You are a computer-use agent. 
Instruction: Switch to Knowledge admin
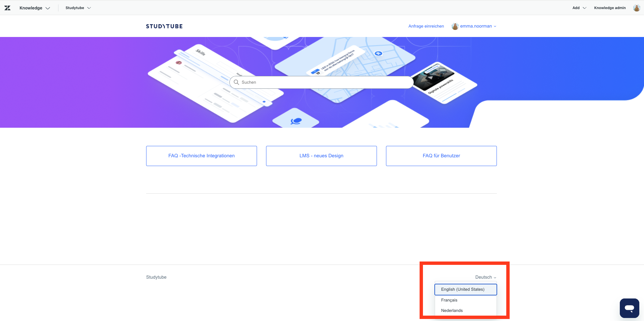tap(610, 8)
